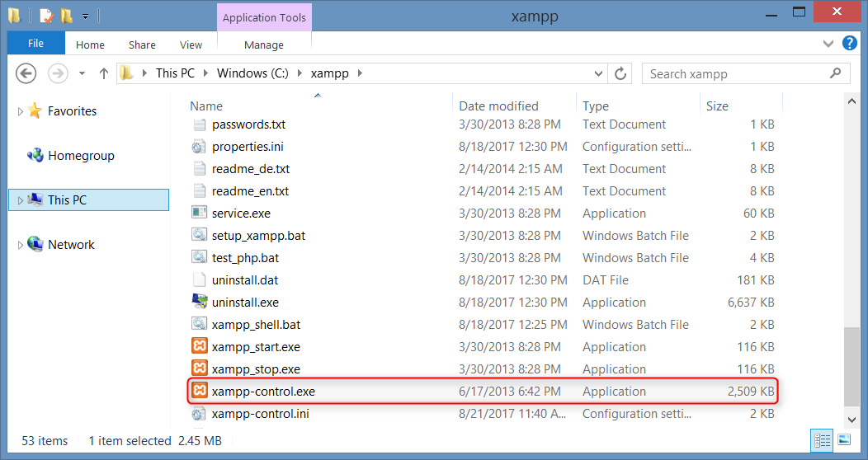Click the xampp-control.ini gear icon
Screen dimensions: 868x460
200,414
